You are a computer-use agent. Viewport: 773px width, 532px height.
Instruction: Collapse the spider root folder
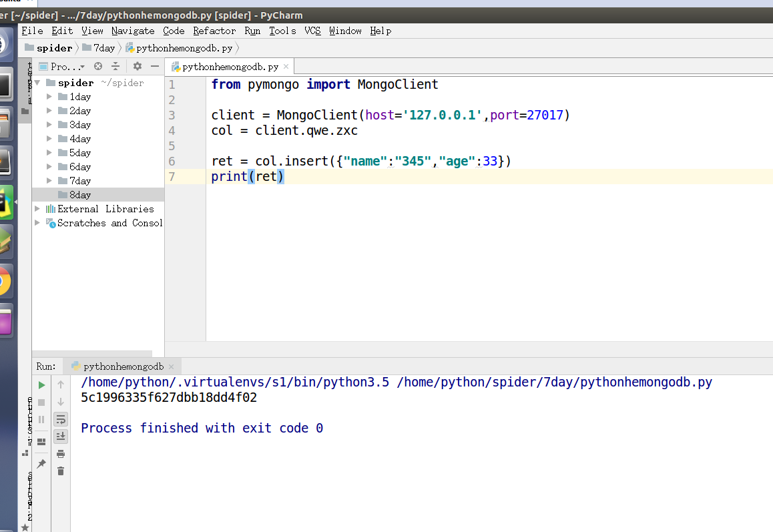click(x=37, y=82)
